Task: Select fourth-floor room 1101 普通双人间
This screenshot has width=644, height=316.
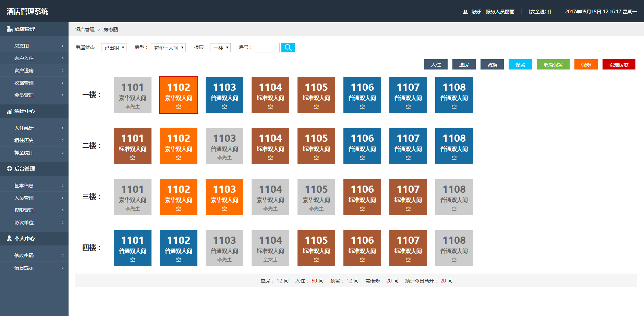Action: (x=133, y=248)
